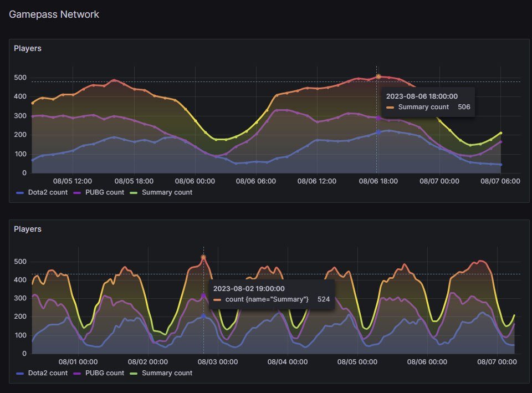Click the 200 y-axis label in bottom chart

pyautogui.click(x=20, y=317)
